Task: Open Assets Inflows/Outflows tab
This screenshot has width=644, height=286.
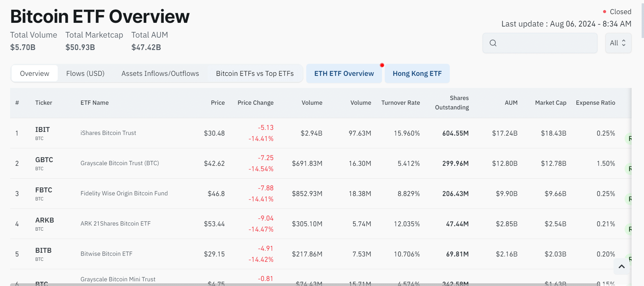Action: tap(160, 74)
